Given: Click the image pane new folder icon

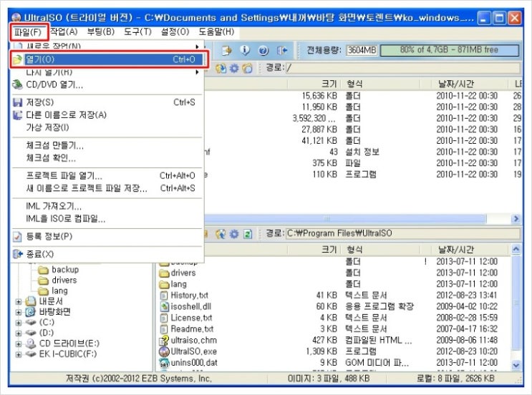Looking at the screenshot, I should [x=248, y=68].
